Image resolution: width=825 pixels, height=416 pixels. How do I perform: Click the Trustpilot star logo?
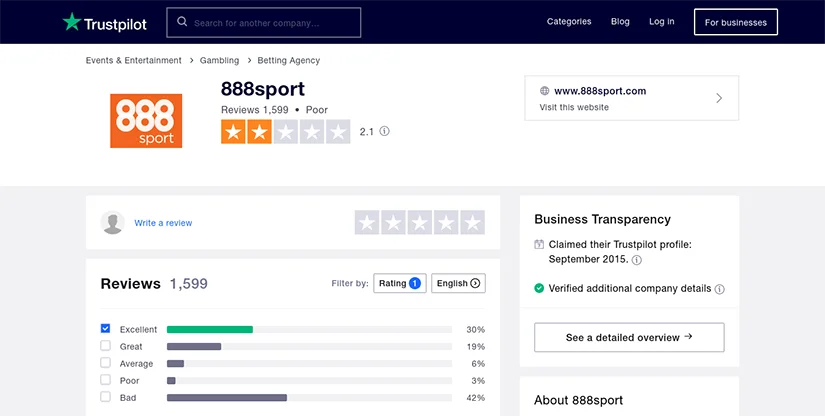tap(72, 22)
